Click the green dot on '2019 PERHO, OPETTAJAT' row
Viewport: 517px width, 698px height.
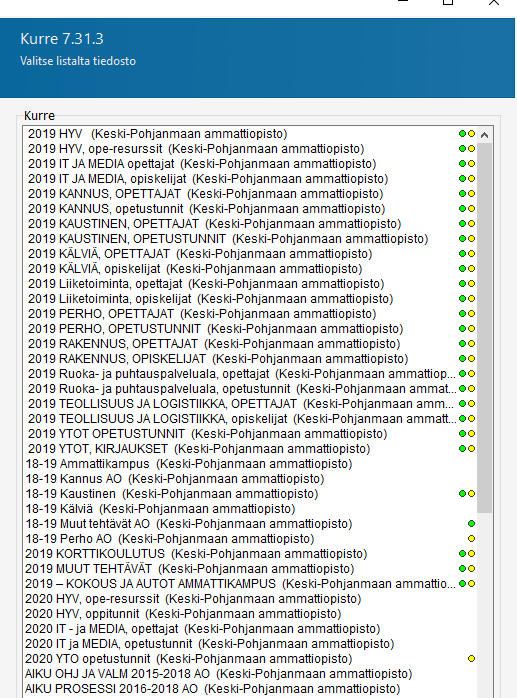click(462, 313)
